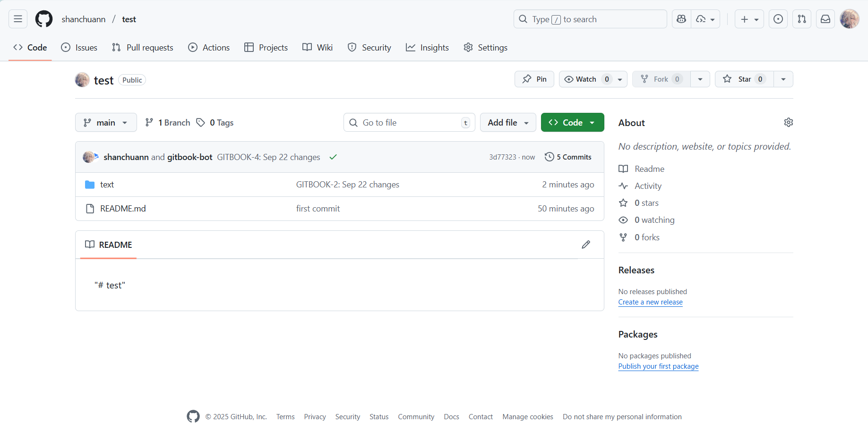Screen dimensions: 868x431
Task: View the 5 Commits history
Action: coord(568,157)
